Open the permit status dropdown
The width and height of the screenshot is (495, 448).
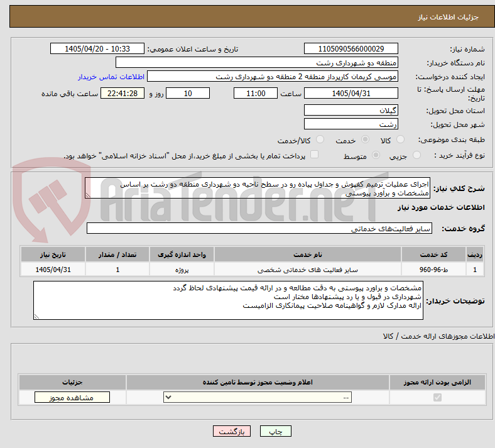tap(258, 397)
